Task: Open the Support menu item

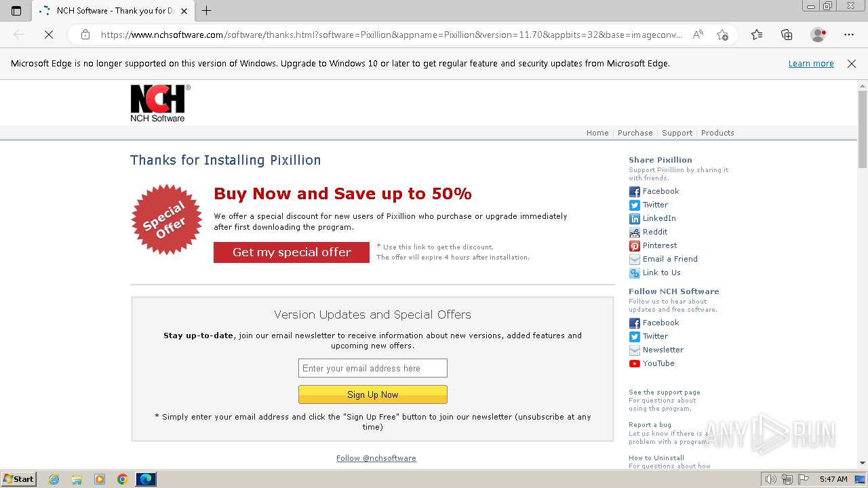Action: click(677, 133)
